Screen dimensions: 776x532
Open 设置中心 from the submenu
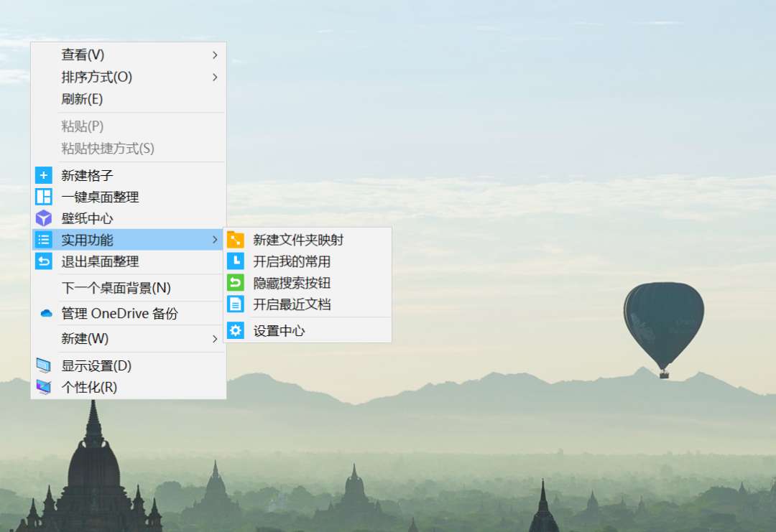[308, 330]
